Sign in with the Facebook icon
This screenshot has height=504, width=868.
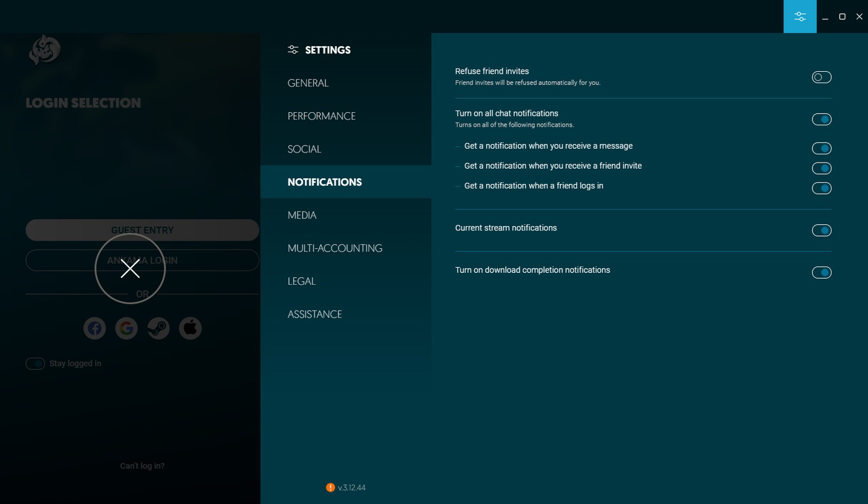click(x=95, y=328)
